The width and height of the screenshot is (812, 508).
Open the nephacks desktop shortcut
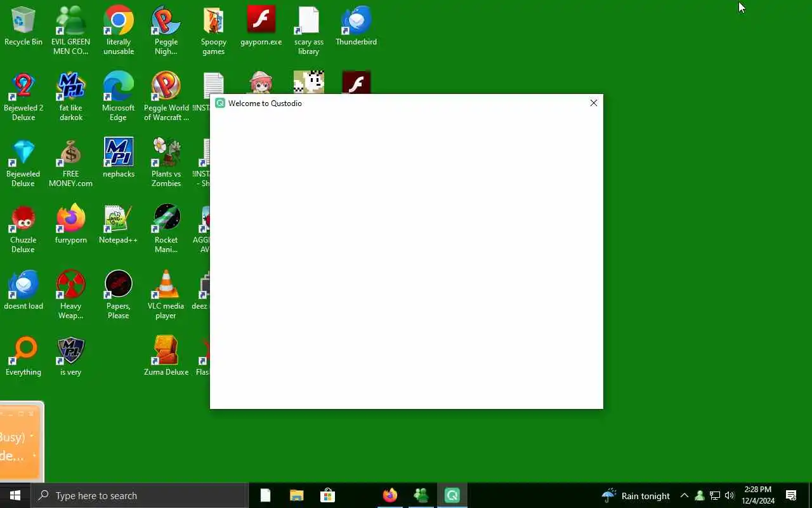119,157
